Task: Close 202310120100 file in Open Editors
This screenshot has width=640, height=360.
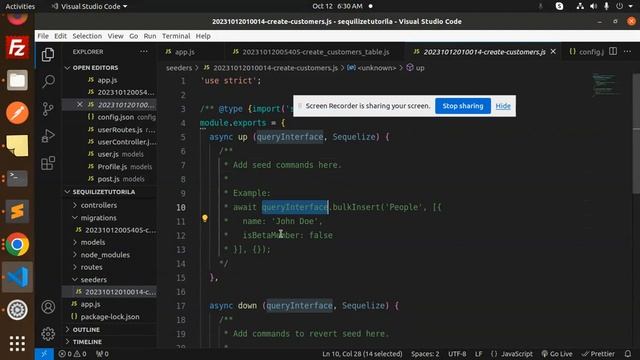Action: [x=80, y=104]
